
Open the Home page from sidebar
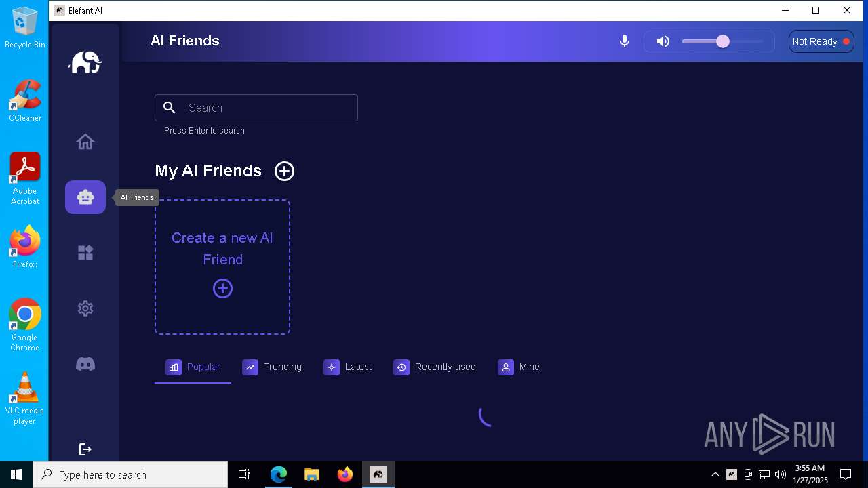pyautogui.click(x=85, y=142)
